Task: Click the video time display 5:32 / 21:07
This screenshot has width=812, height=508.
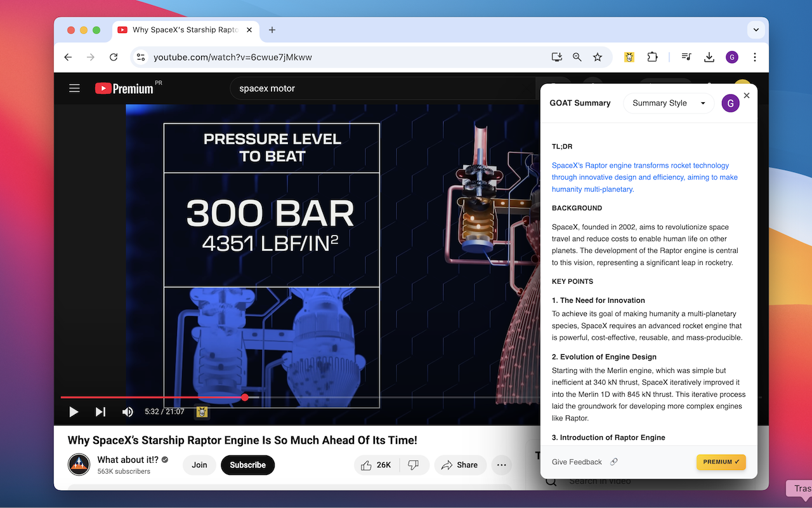Action: 164,412
